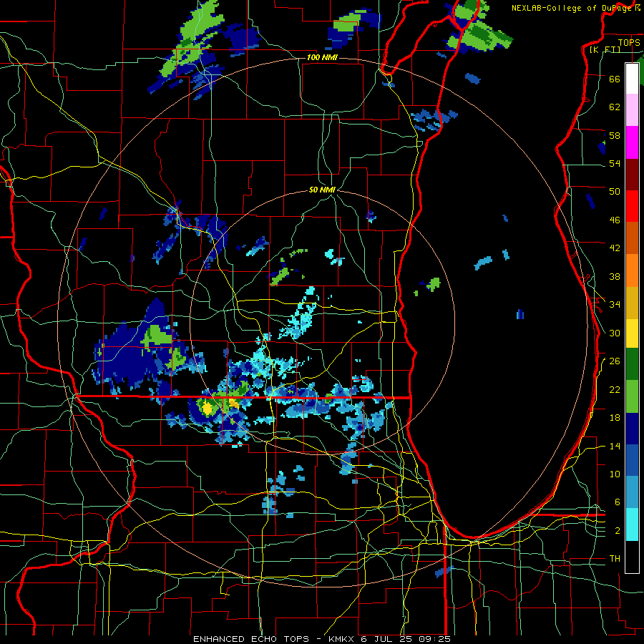The width and height of the screenshot is (644, 644).
Task: Click the bright yellow legend swatch
Action: click(632, 333)
